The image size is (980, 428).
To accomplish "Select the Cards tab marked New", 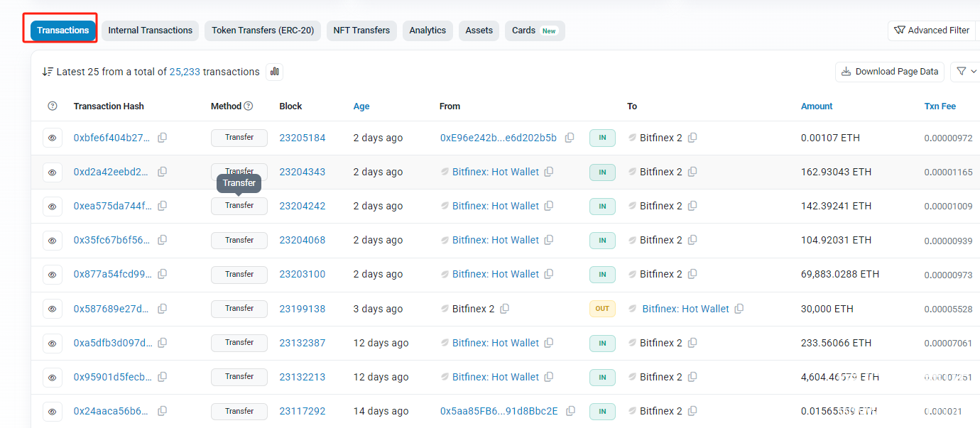I will tap(534, 31).
